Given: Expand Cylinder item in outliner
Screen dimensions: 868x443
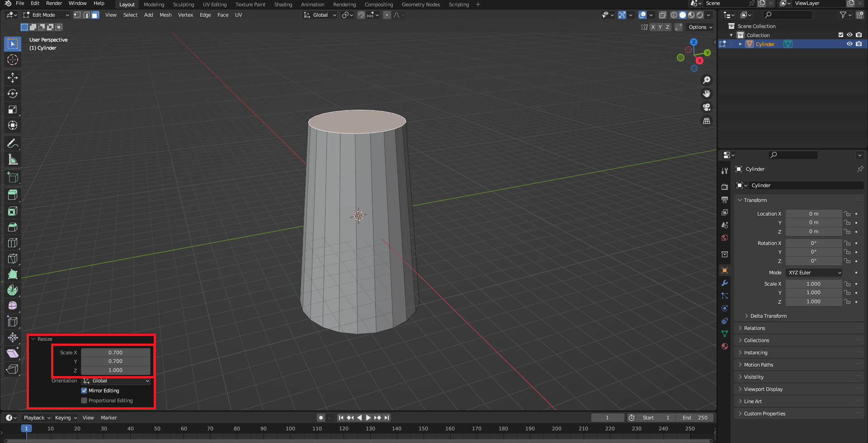Looking at the screenshot, I should pos(740,44).
